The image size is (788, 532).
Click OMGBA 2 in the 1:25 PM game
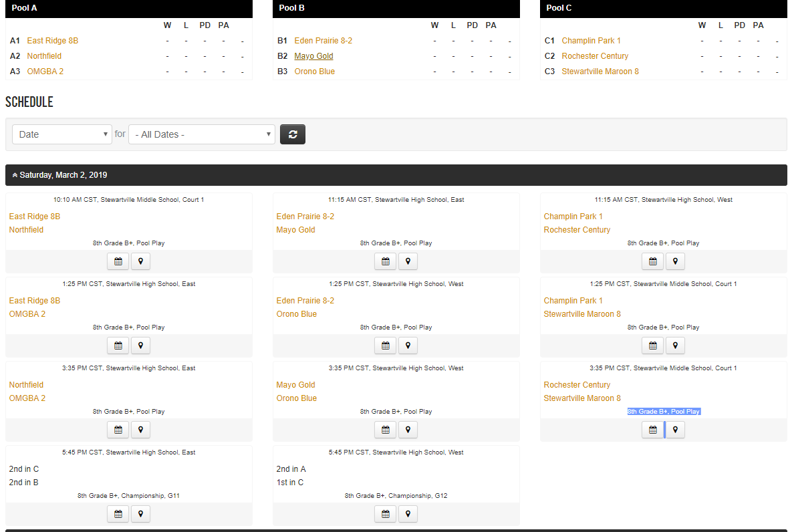tap(27, 314)
